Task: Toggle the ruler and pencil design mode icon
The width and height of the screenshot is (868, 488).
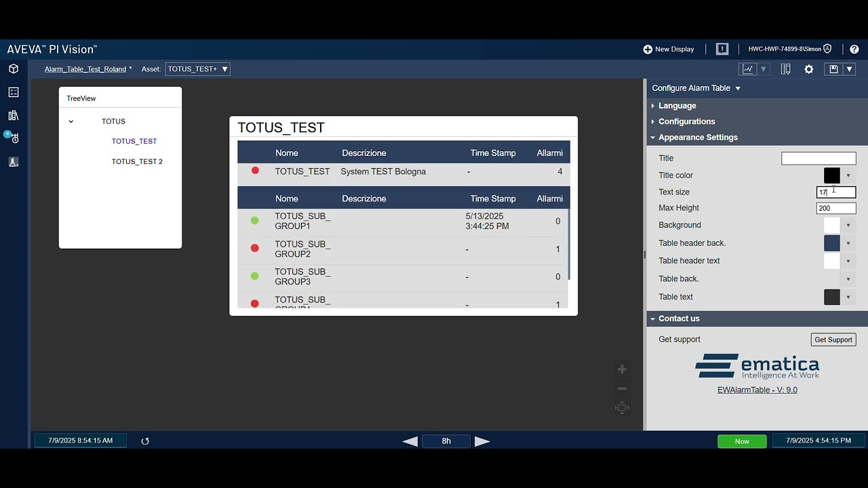Action: tap(786, 69)
